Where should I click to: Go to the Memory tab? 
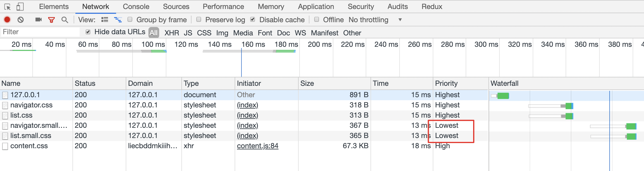(271, 7)
